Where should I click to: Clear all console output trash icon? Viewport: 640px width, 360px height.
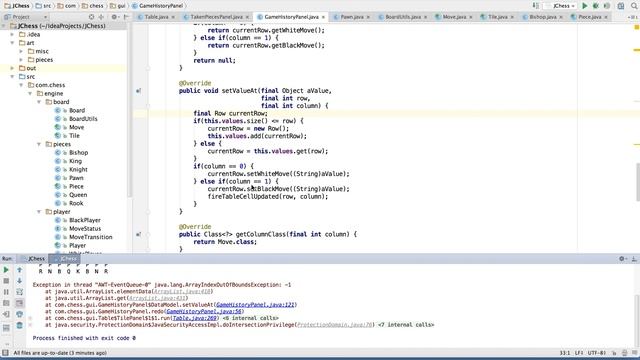point(19,325)
